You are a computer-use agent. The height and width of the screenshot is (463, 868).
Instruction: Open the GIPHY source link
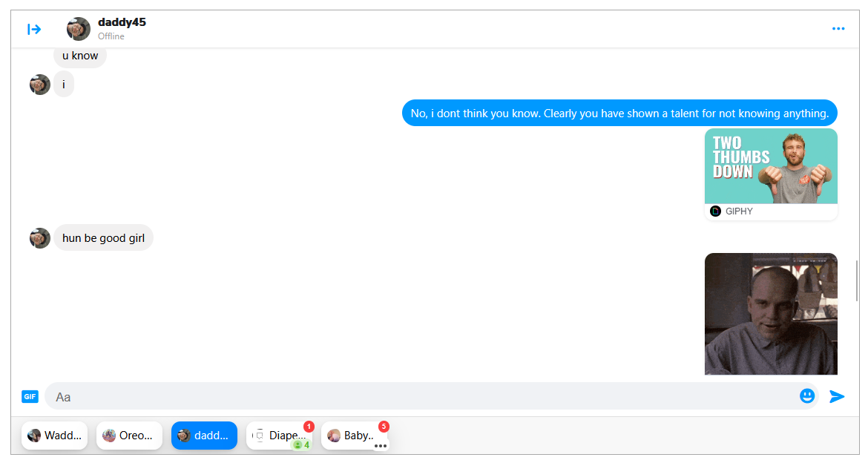738,211
